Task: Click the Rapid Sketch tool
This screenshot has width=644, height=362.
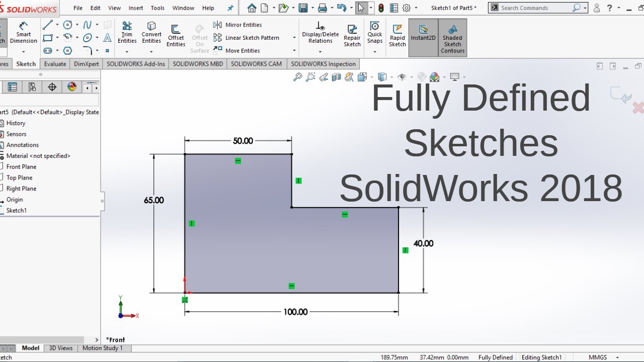Action: click(x=397, y=36)
